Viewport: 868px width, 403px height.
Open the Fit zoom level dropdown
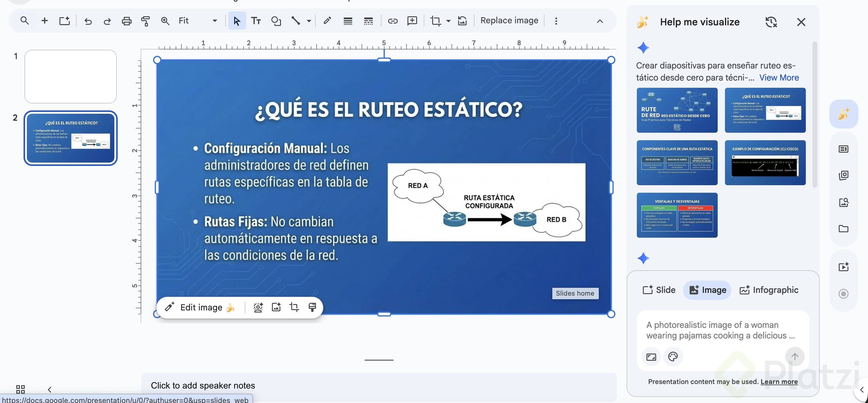click(x=215, y=21)
